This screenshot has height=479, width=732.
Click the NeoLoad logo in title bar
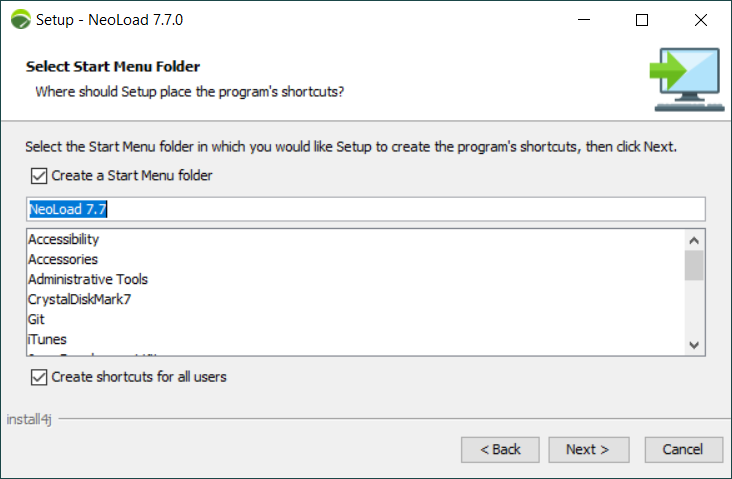pos(20,20)
